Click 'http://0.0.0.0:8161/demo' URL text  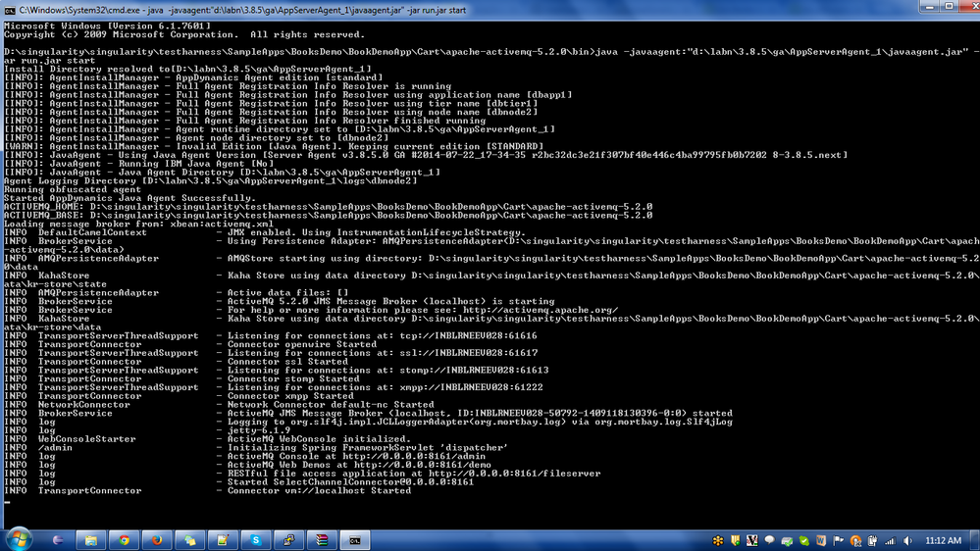(423, 465)
